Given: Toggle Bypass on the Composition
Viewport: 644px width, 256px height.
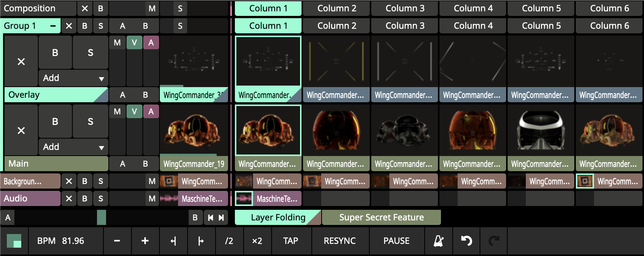Looking at the screenshot, I should click(x=101, y=8).
